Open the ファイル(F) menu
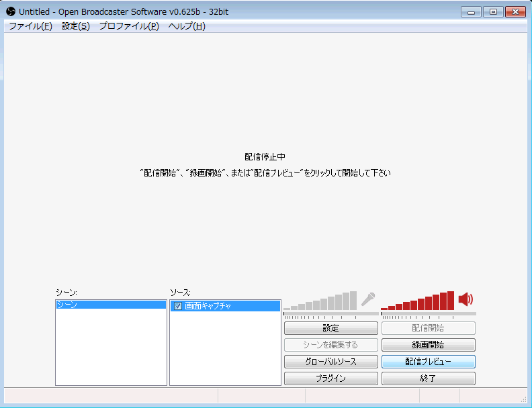The image size is (532, 408). tap(30, 26)
